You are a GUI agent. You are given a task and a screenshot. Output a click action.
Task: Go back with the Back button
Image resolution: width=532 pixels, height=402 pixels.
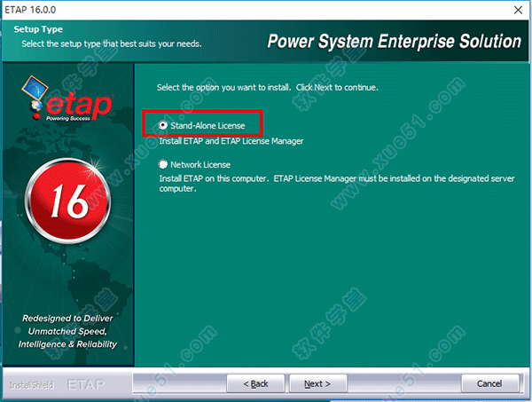(255, 383)
